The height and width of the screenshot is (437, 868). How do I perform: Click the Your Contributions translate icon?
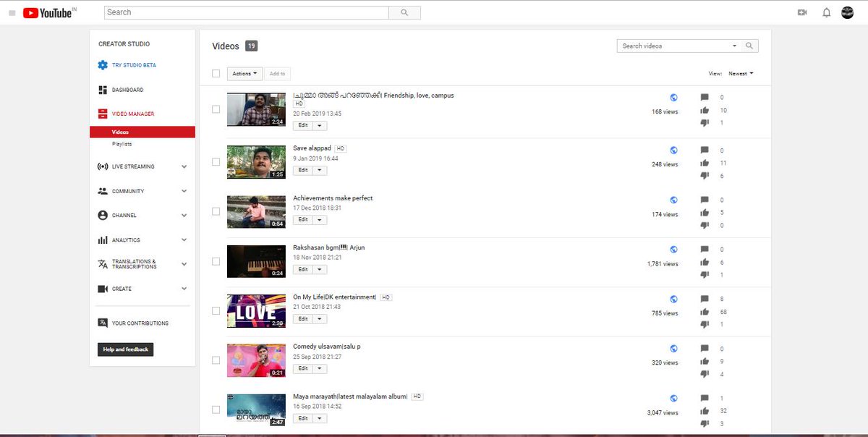coord(103,323)
